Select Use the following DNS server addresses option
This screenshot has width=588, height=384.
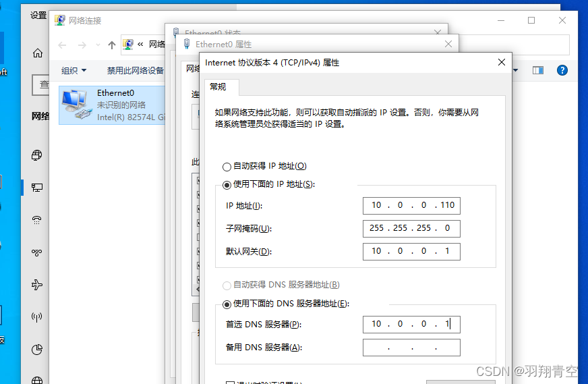tap(227, 304)
